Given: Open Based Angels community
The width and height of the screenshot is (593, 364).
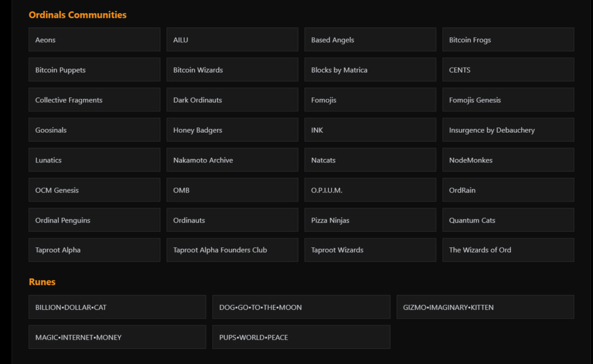Looking at the screenshot, I should pyautogui.click(x=370, y=40).
